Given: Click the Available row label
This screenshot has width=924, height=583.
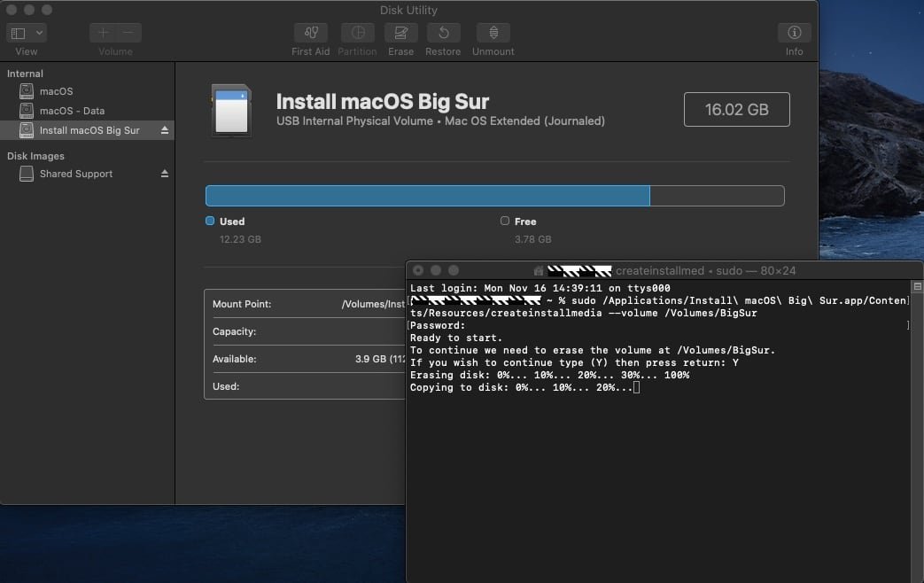Looking at the screenshot, I should [x=234, y=359].
